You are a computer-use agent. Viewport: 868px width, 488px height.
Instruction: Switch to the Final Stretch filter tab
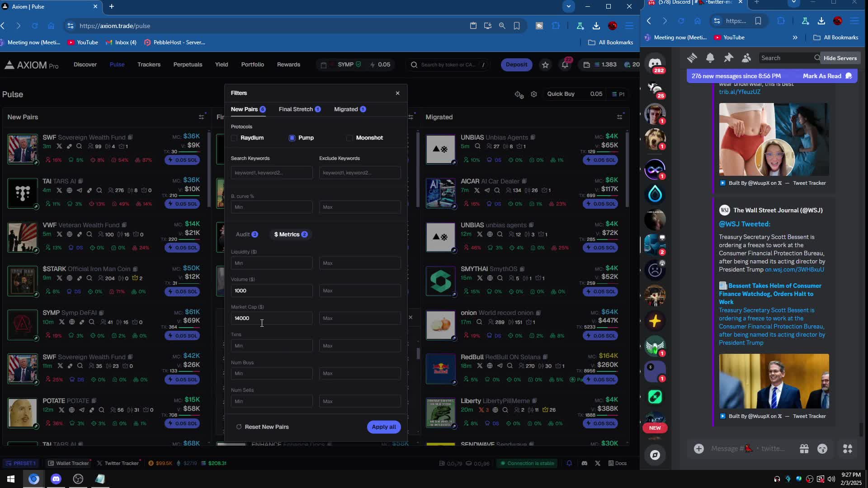pyautogui.click(x=300, y=109)
